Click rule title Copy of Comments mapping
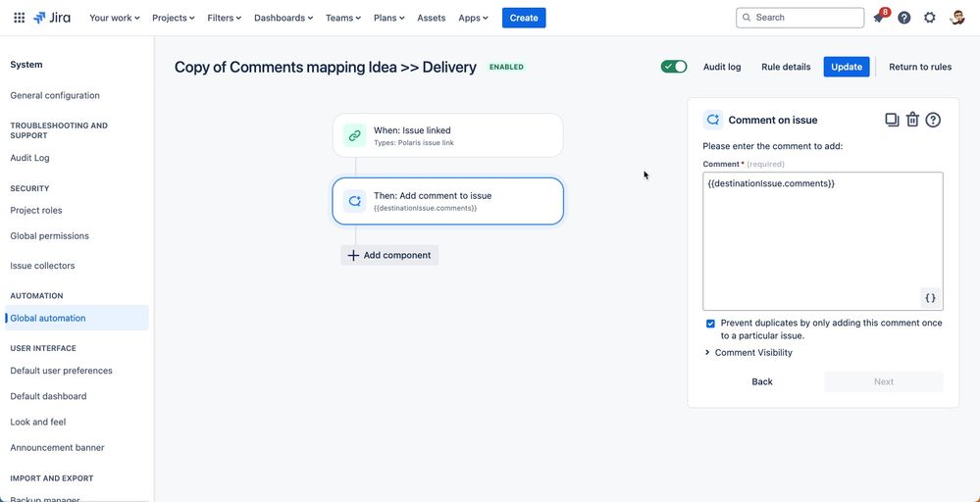 click(325, 67)
